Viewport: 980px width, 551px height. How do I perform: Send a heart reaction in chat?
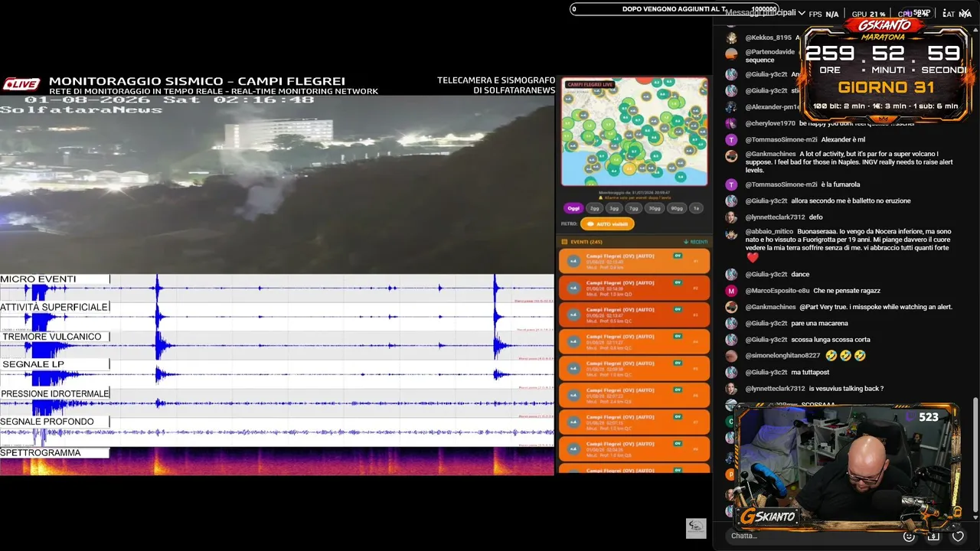(958, 536)
